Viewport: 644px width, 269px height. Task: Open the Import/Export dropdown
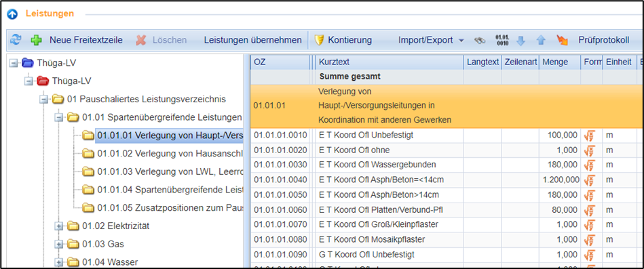click(x=431, y=40)
